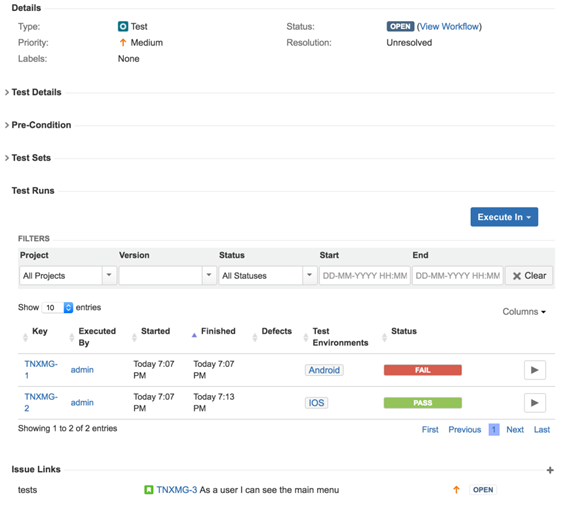Viewport: 566px width, 511px height.
Task: Click the X Clear filters button
Action: (529, 276)
